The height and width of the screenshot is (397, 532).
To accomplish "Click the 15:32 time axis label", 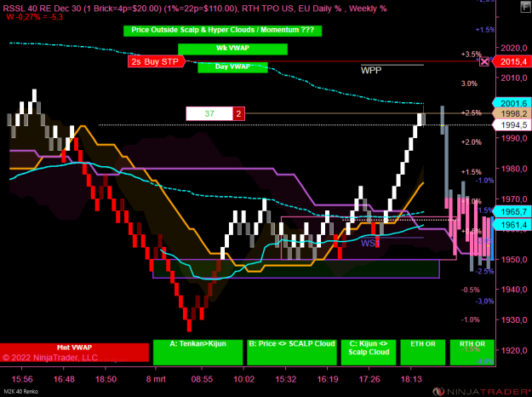I will tap(286, 379).
